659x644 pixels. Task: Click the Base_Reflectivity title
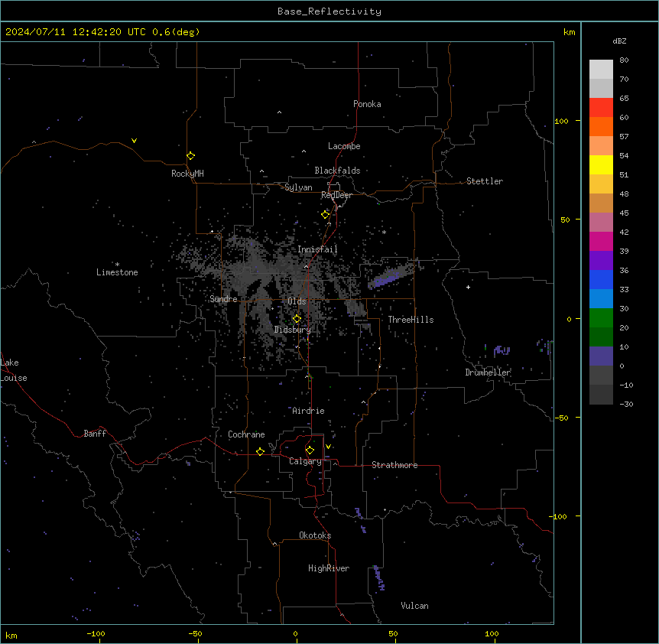(x=329, y=11)
